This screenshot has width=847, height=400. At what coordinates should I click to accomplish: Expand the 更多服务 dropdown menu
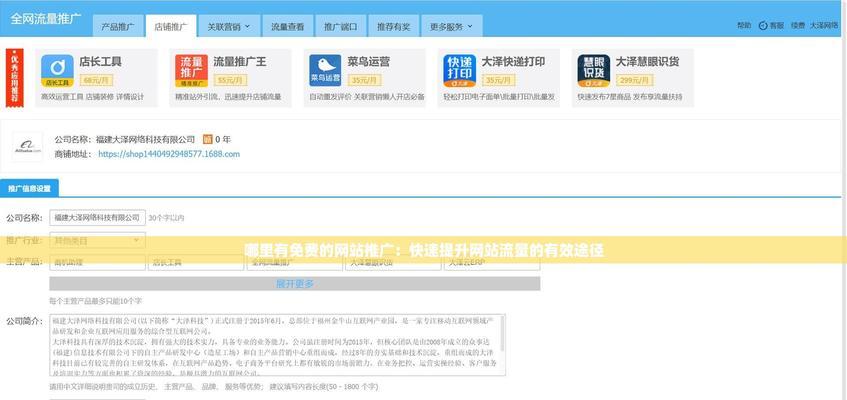[x=452, y=26]
